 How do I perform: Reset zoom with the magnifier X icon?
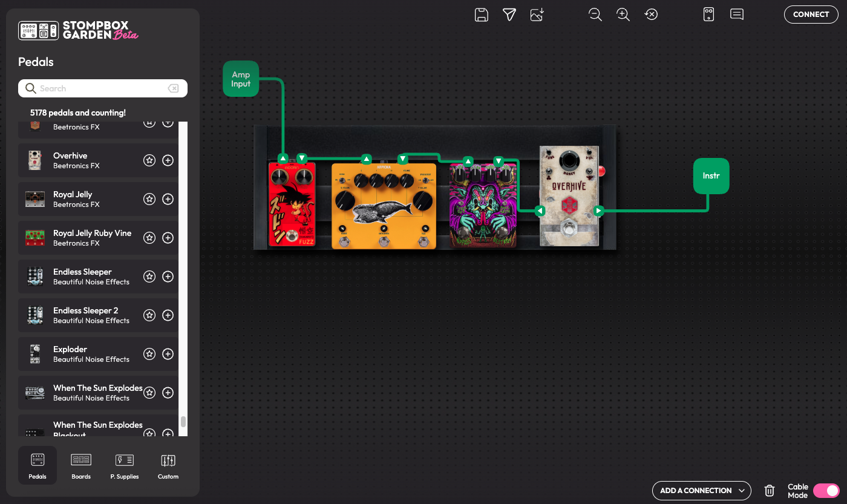pos(651,15)
